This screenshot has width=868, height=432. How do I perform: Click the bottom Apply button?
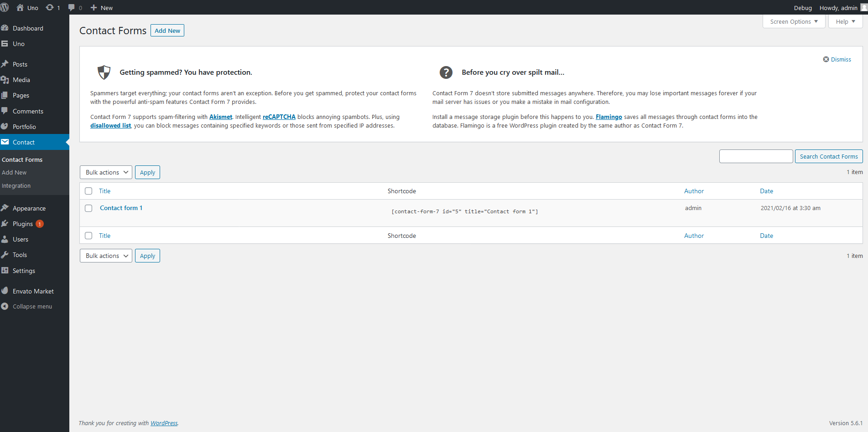pyautogui.click(x=147, y=256)
